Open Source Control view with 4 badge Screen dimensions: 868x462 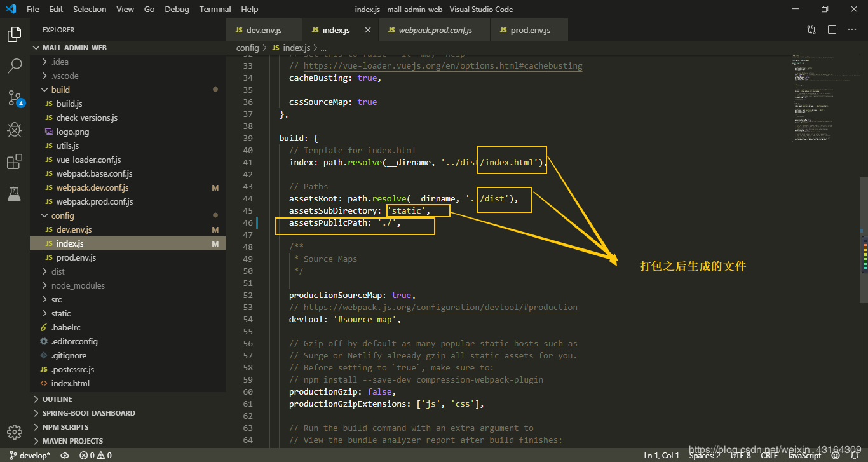coord(15,98)
